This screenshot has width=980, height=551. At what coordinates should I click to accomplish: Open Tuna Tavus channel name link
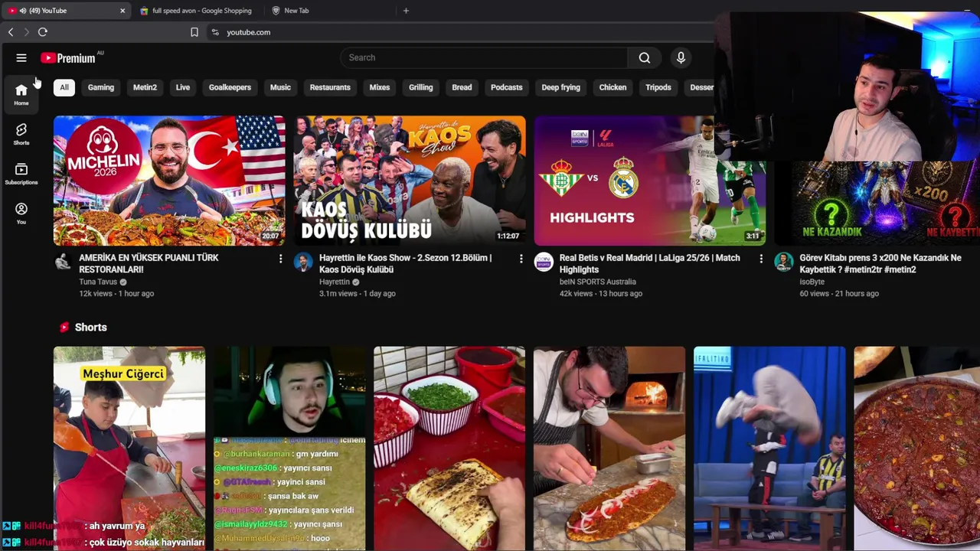click(98, 282)
